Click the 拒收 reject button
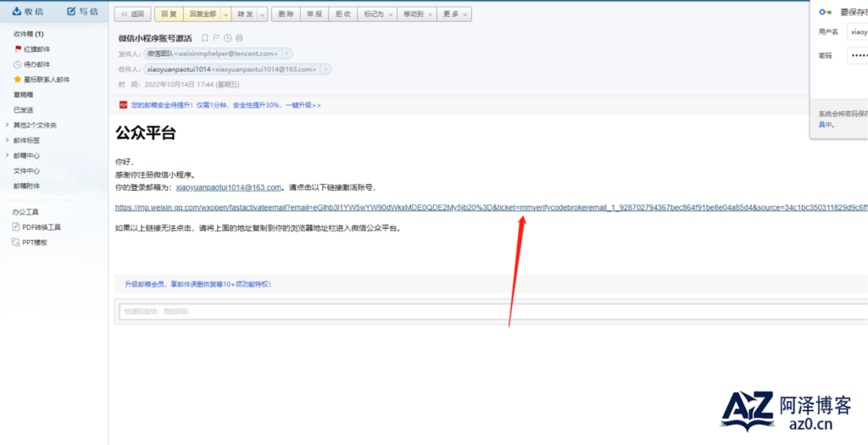The image size is (868, 445). pyautogui.click(x=343, y=14)
